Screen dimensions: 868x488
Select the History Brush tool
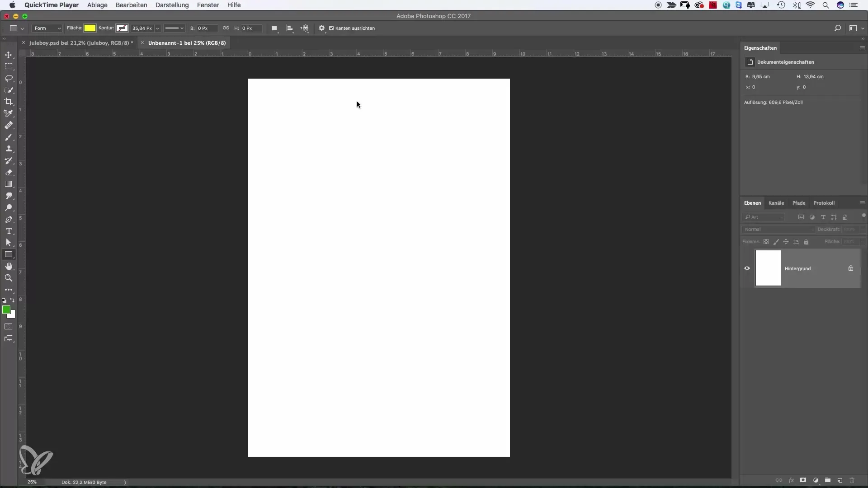pyautogui.click(x=9, y=160)
